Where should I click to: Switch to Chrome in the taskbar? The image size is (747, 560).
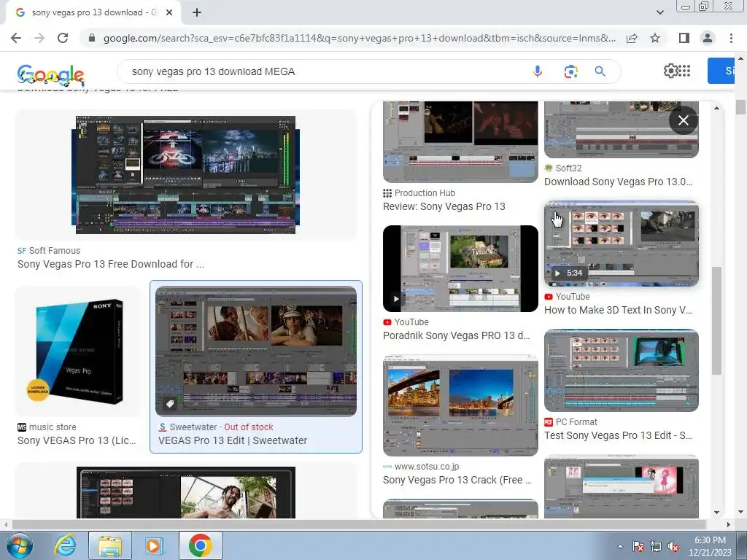pyautogui.click(x=200, y=545)
